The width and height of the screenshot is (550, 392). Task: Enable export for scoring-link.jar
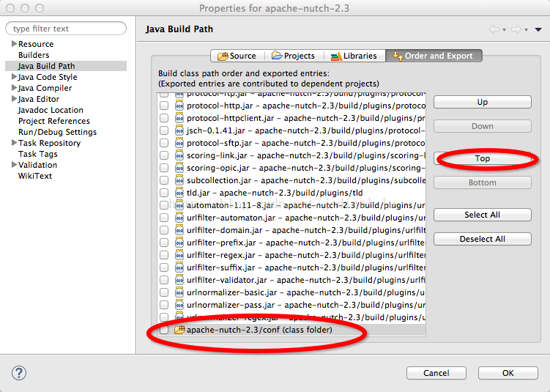164,155
